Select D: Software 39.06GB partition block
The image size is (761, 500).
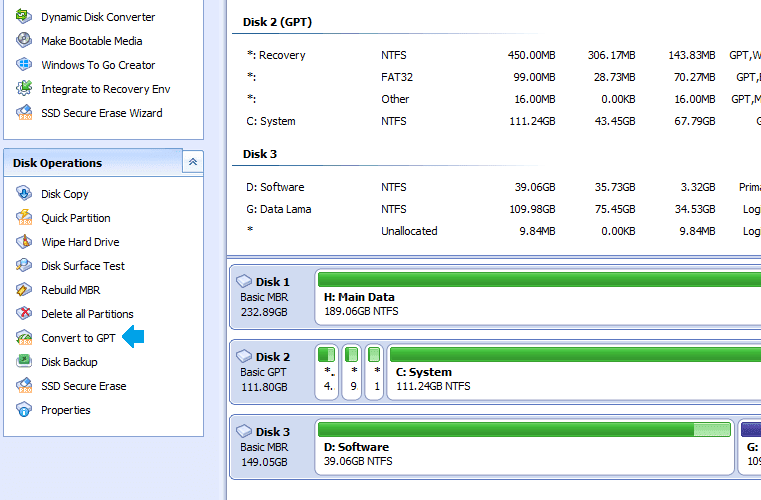[x=524, y=447]
